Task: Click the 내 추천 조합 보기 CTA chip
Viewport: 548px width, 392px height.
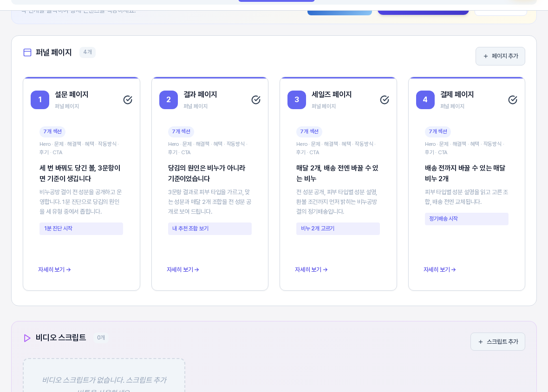Action: 210,229
